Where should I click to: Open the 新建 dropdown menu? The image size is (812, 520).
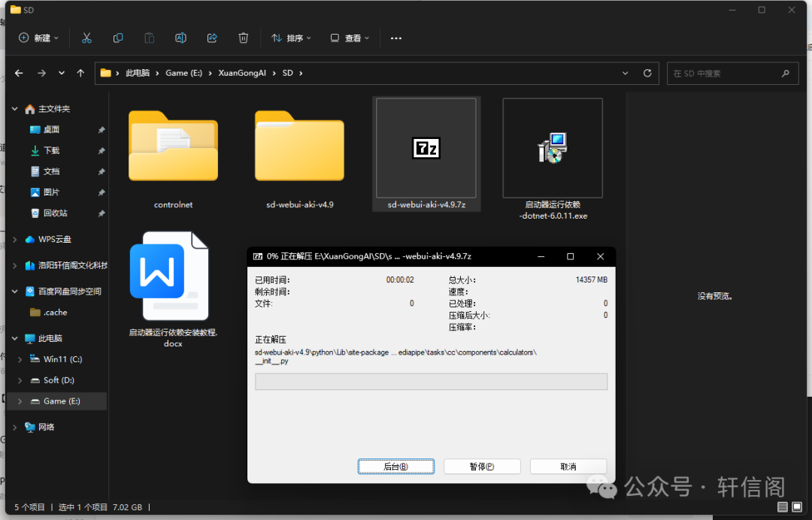click(x=38, y=38)
